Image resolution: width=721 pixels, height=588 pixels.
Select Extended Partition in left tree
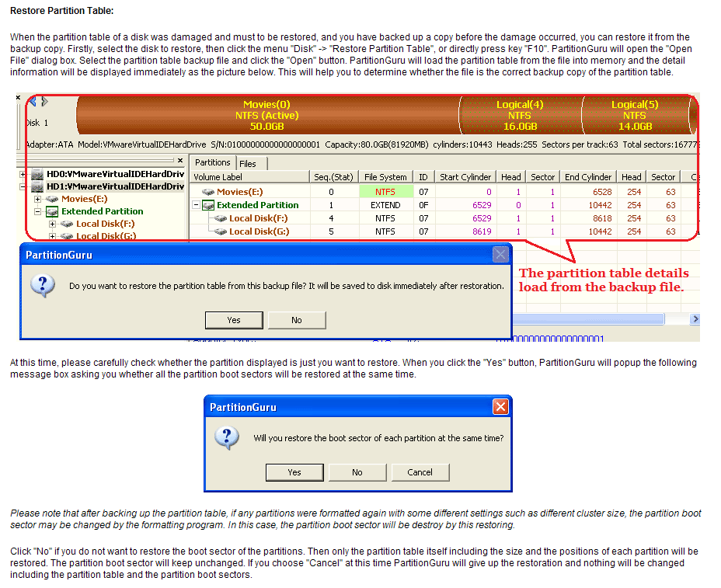coord(102,211)
